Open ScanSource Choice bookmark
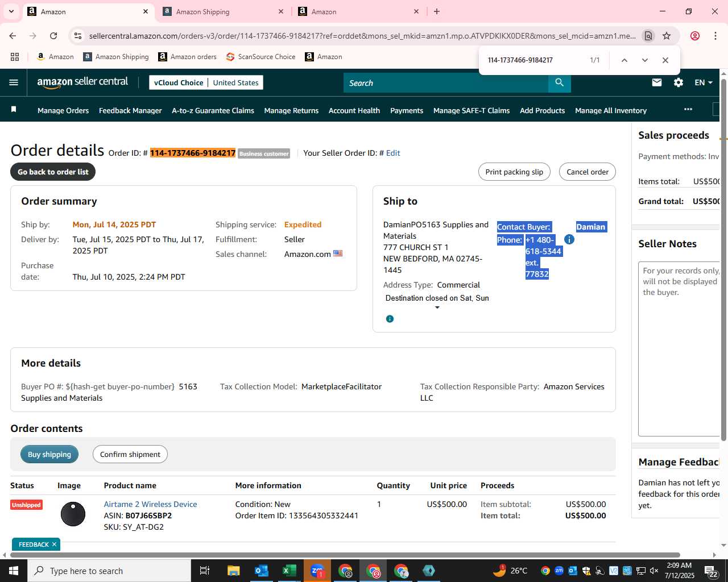 point(260,57)
